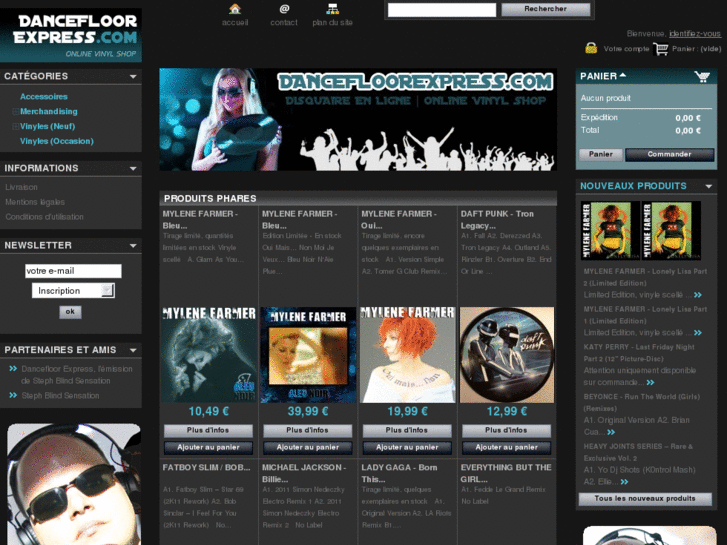727x545 pixels.
Task: Open FATBOY SLIM / BOB... product title
Action: click(206, 468)
